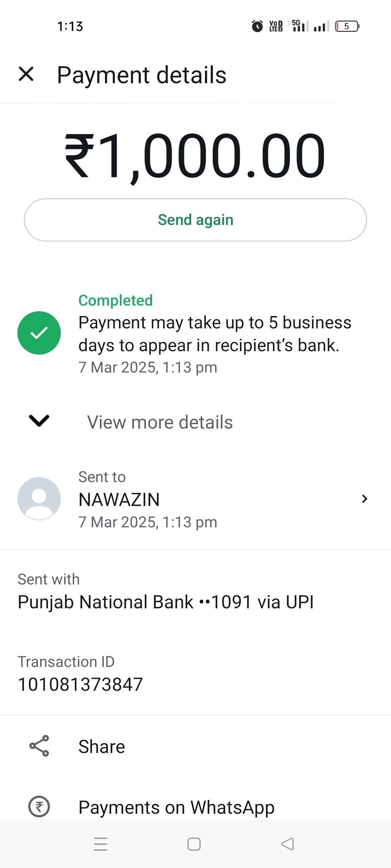
Task: Tap the Share menu option
Action: (102, 746)
